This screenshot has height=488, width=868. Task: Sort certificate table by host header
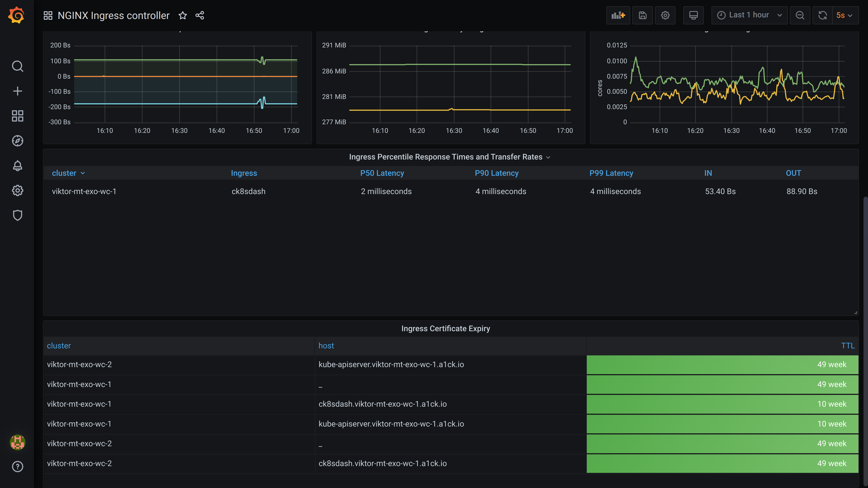326,346
